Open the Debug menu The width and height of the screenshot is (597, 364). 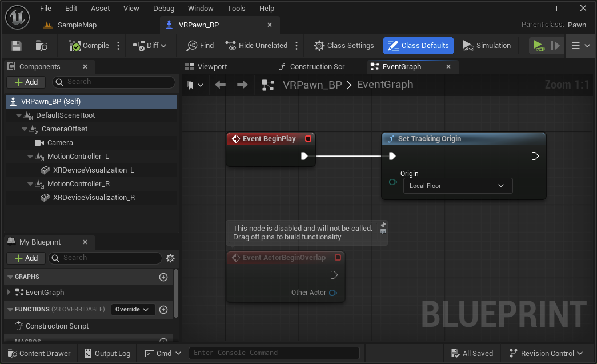164,9
